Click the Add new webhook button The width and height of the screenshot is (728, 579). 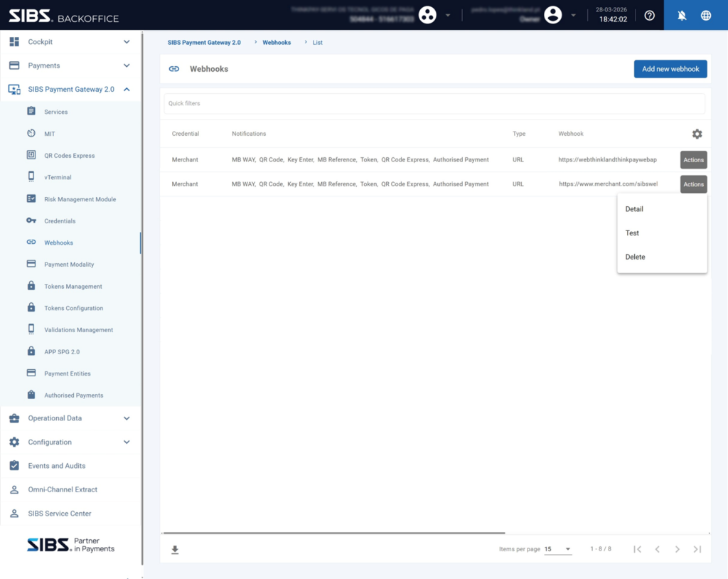click(x=670, y=69)
